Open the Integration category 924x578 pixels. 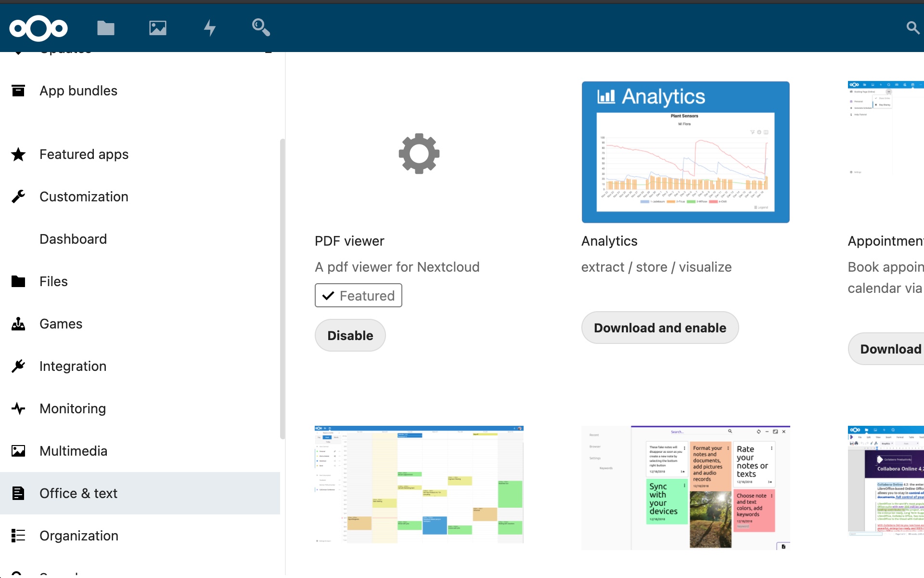(140, 366)
